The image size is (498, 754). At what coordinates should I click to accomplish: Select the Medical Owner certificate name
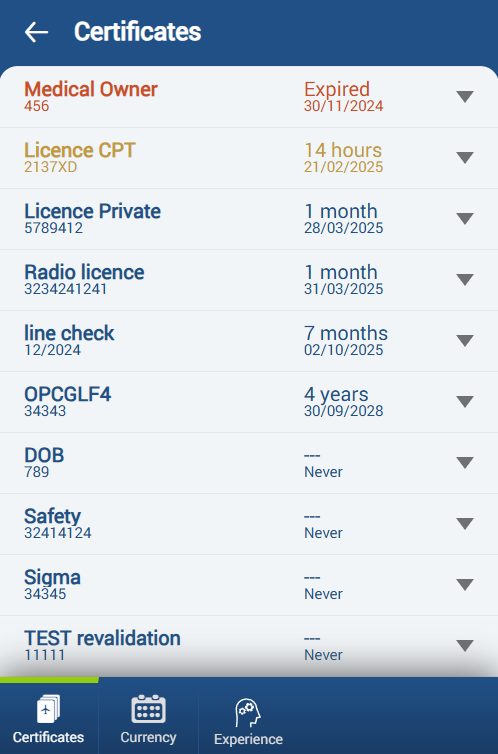click(91, 89)
